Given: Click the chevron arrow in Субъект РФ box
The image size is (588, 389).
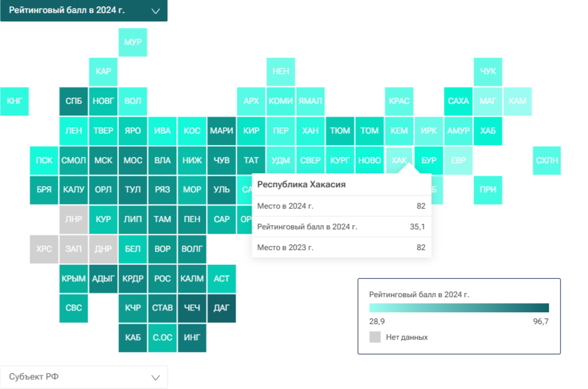Looking at the screenshot, I should [155, 377].
